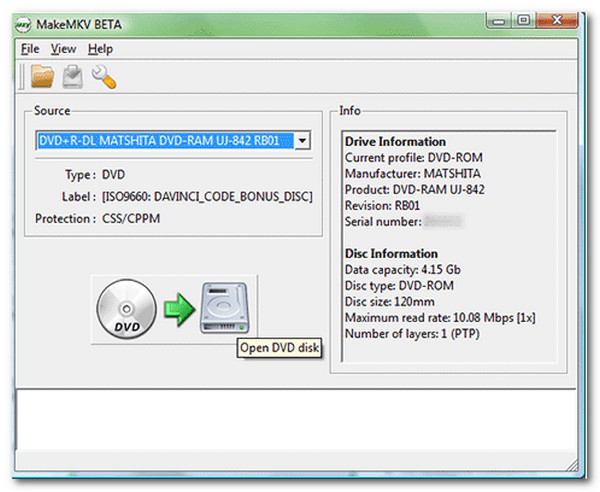The width and height of the screenshot is (600, 492).
Task: Click the Disc Information heading
Action: (x=391, y=254)
